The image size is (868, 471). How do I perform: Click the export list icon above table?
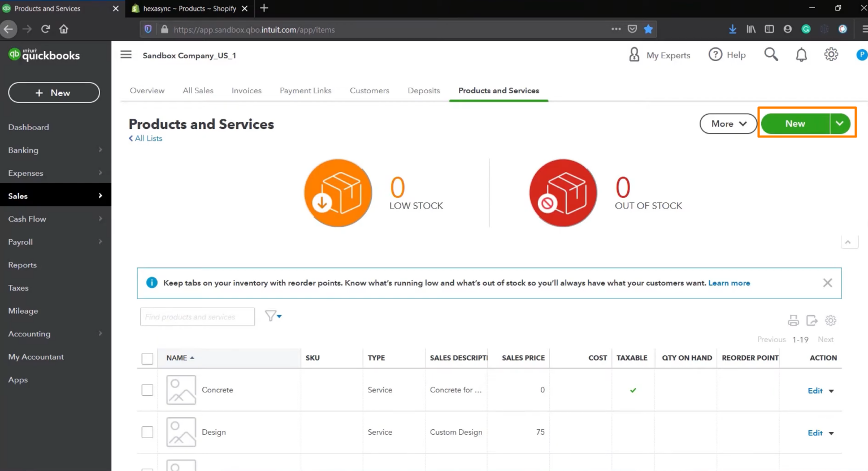[812, 321]
